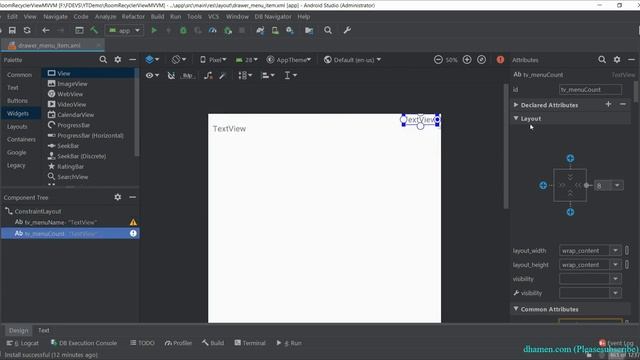
Task: Zoom out the design surface
Action: 438,60
